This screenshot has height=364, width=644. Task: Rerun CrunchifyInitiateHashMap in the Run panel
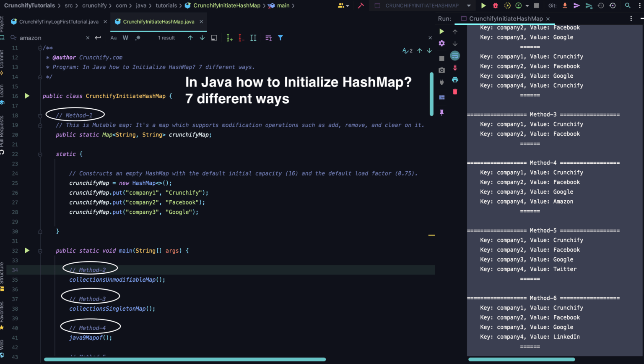[x=441, y=31]
